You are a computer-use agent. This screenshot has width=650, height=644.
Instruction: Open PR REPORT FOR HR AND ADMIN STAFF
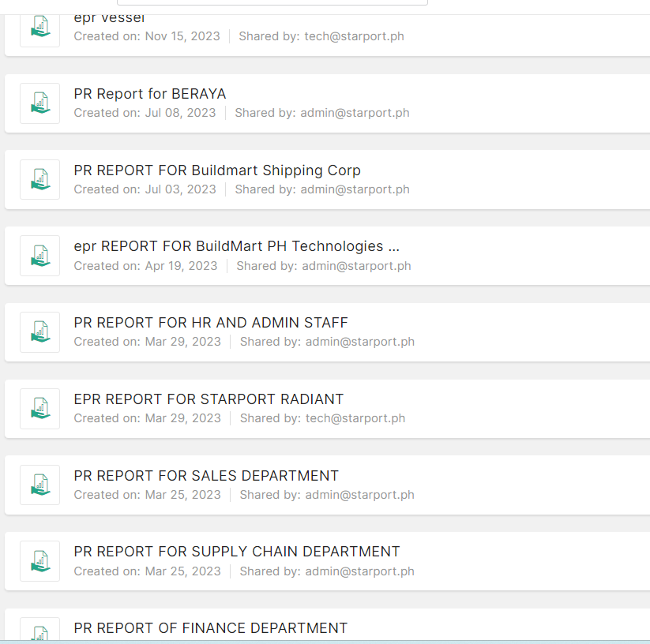pos(211,323)
